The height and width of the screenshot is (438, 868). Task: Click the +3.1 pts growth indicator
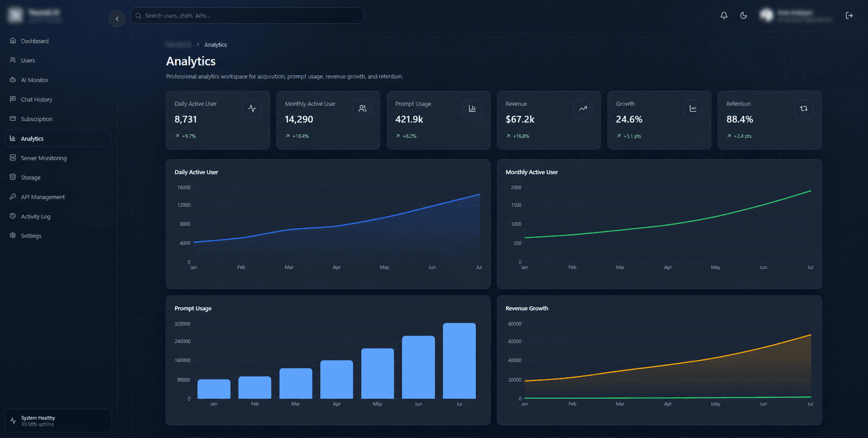click(x=629, y=136)
